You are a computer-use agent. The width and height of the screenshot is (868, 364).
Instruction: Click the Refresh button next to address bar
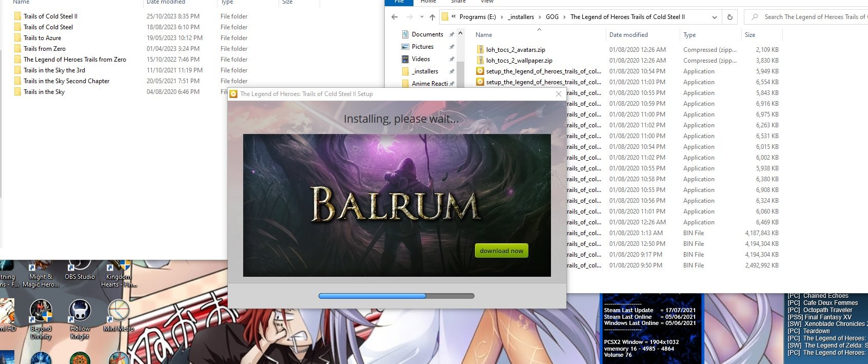729,17
